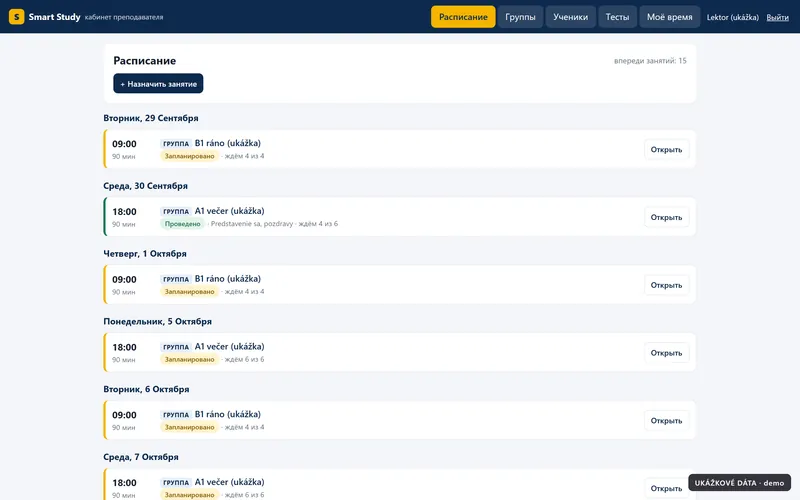This screenshot has height=500, width=800.
Task: Click the Проведено status badge
Action: tap(182, 224)
